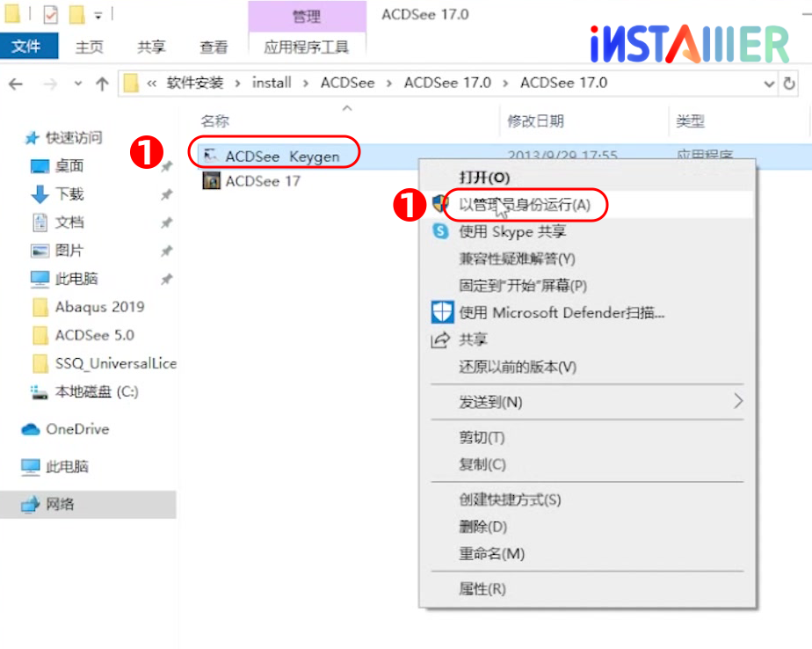Screen dimensions: 812x649
Task: Choose 删除(D) from context menu
Action: [x=482, y=527]
